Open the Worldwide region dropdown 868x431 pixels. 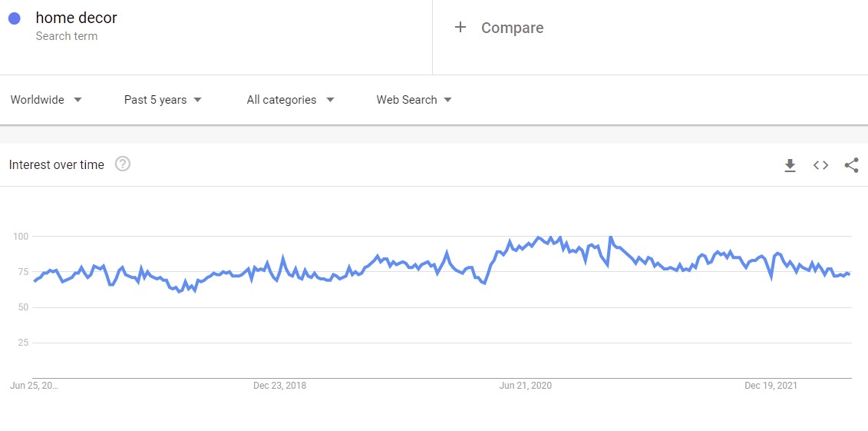tap(46, 100)
